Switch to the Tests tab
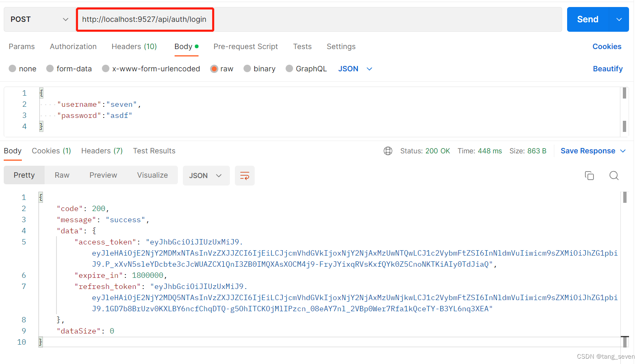The image size is (641, 364). pyautogui.click(x=302, y=46)
